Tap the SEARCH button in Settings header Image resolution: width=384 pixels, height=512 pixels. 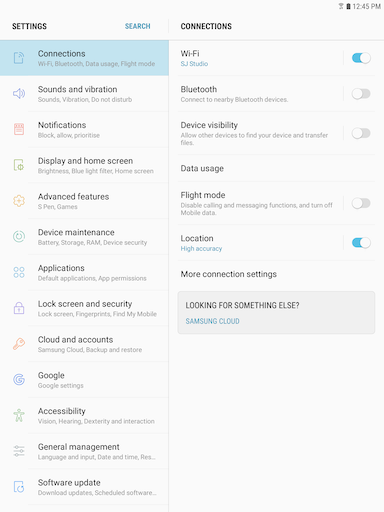pos(138,26)
